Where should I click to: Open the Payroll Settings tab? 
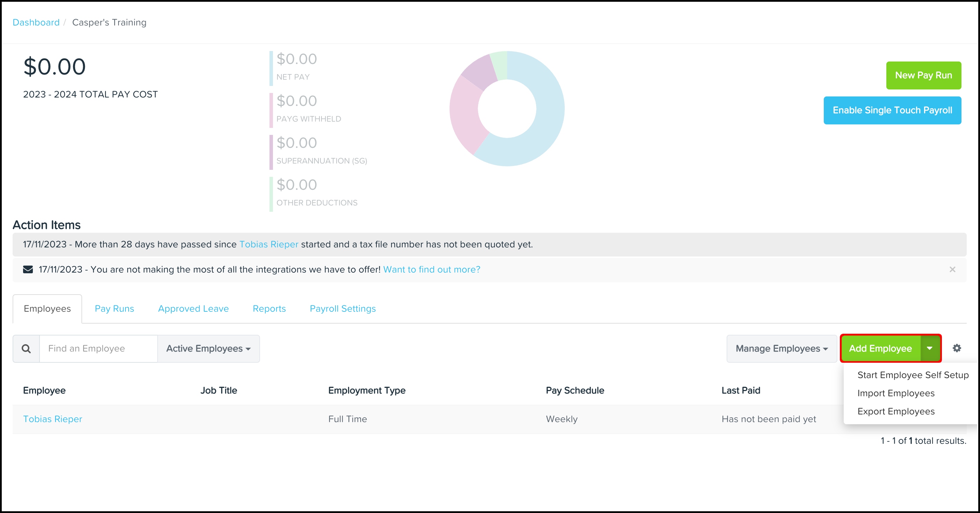(x=343, y=309)
